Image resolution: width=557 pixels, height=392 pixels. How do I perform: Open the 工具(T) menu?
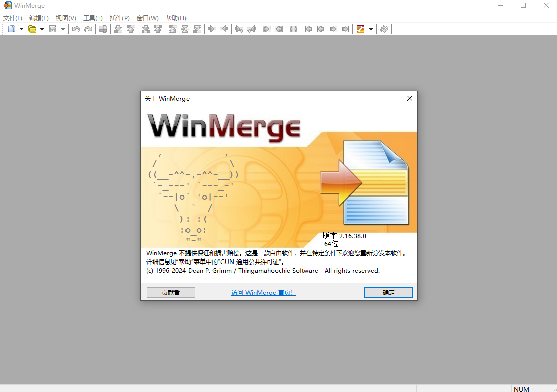coord(93,18)
